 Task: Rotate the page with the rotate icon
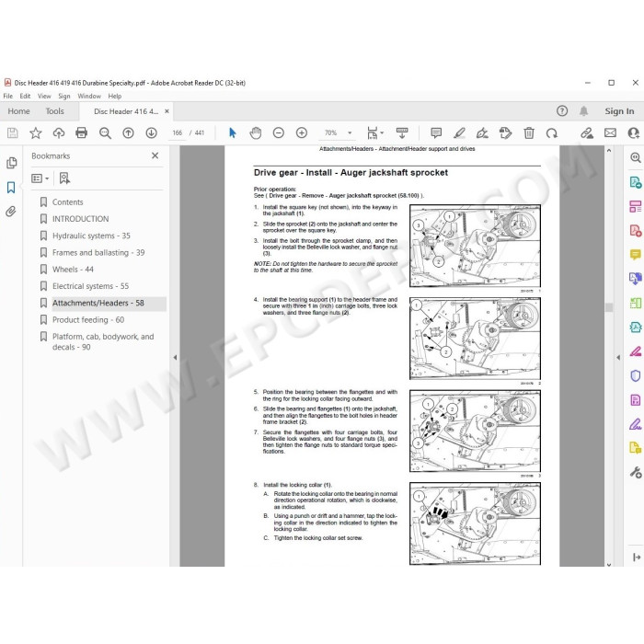coord(552,133)
